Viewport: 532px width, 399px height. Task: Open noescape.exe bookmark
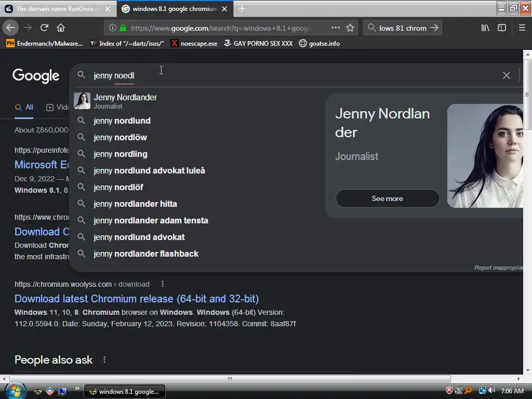(x=194, y=44)
